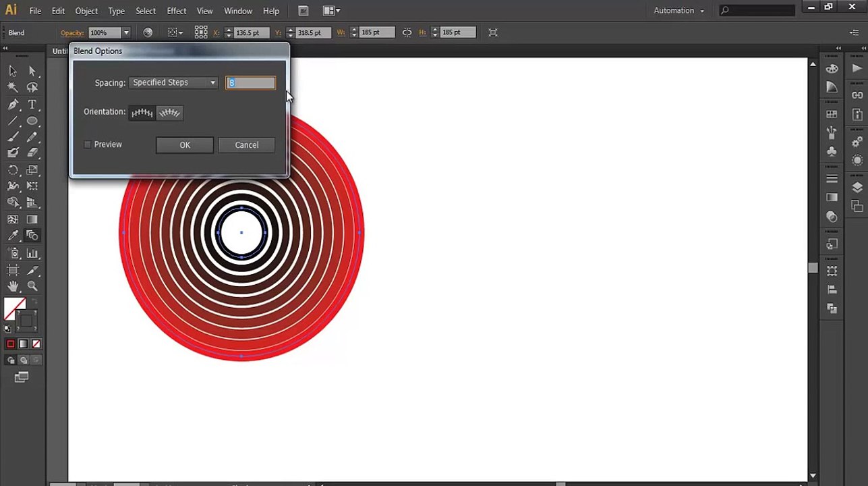The height and width of the screenshot is (486, 868).
Task: Select the Zoom tool
Action: pyautogui.click(x=32, y=286)
